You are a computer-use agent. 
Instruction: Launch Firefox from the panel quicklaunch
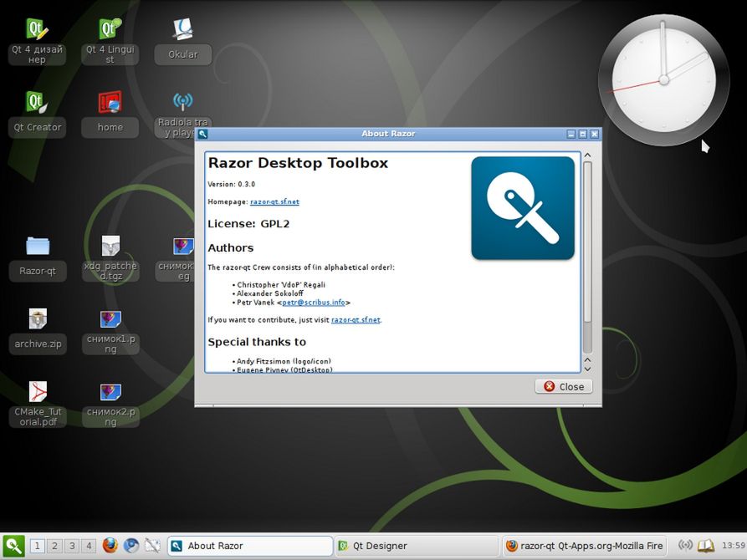110,545
